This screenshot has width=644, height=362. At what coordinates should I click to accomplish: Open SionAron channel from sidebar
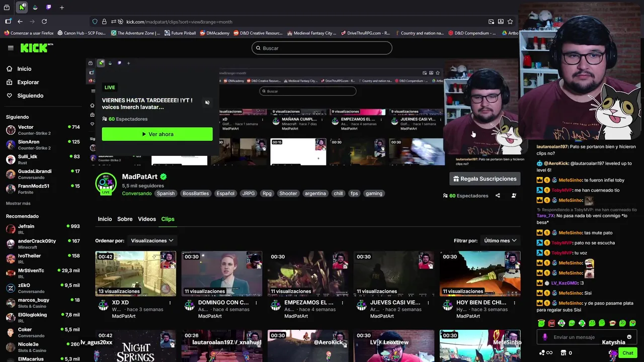[43, 144]
